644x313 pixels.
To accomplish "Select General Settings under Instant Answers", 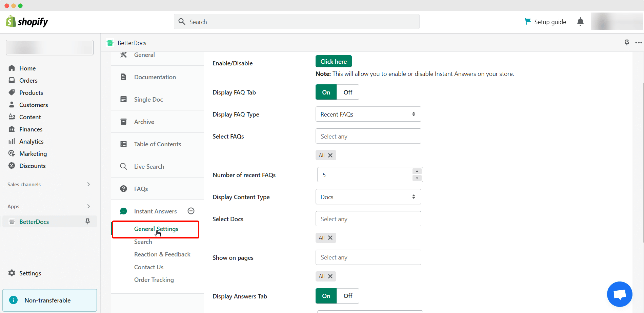I will pyautogui.click(x=156, y=229).
